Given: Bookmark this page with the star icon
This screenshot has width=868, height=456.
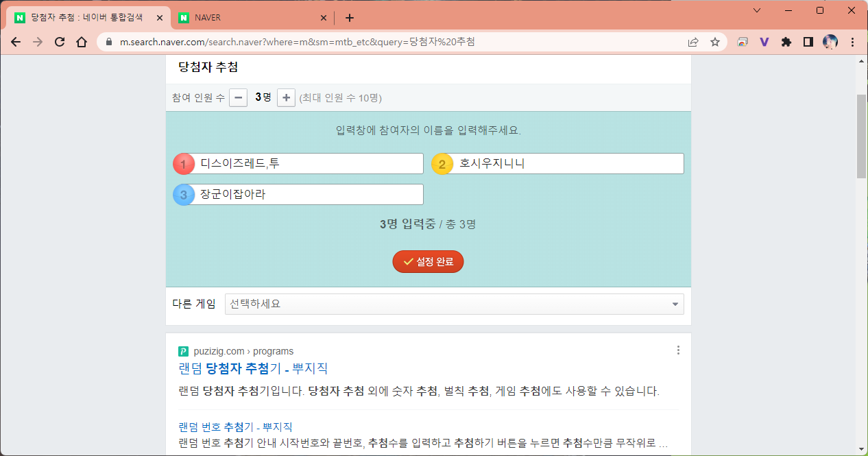Looking at the screenshot, I should pyautogui.click(x=715, y=42).
